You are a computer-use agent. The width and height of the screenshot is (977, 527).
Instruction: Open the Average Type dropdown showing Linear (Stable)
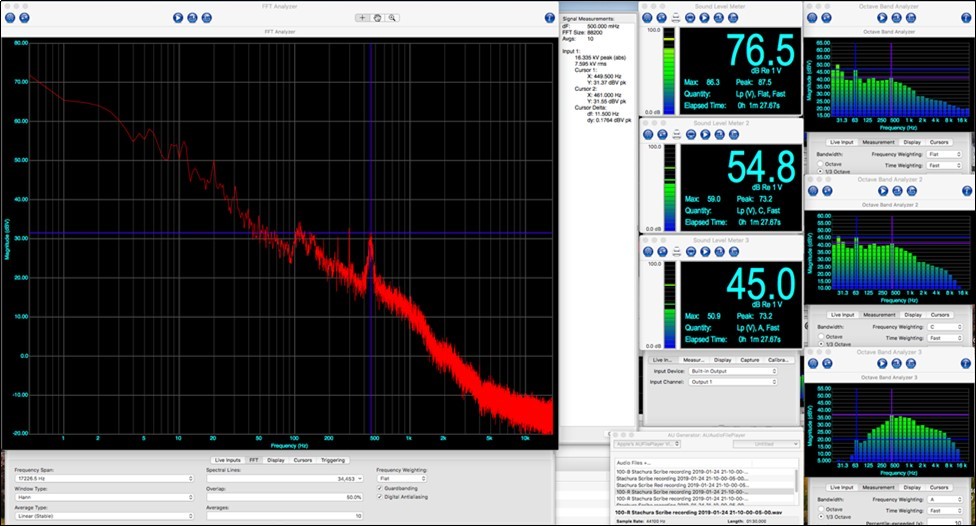tap(99, 516)
